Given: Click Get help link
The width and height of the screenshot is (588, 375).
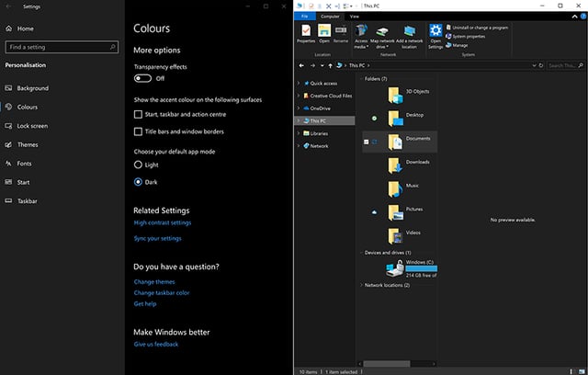Looking at the screenshot, I should 145,303.
